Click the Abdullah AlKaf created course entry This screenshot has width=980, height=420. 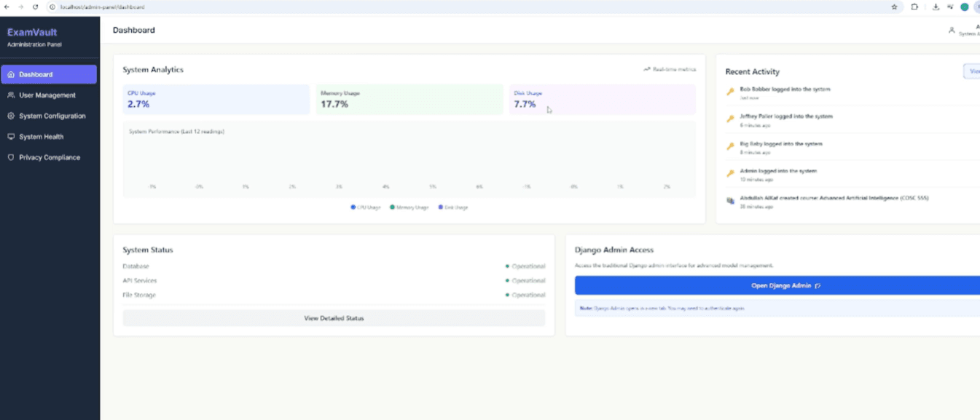pyautogui.click(x=834, y=198)
